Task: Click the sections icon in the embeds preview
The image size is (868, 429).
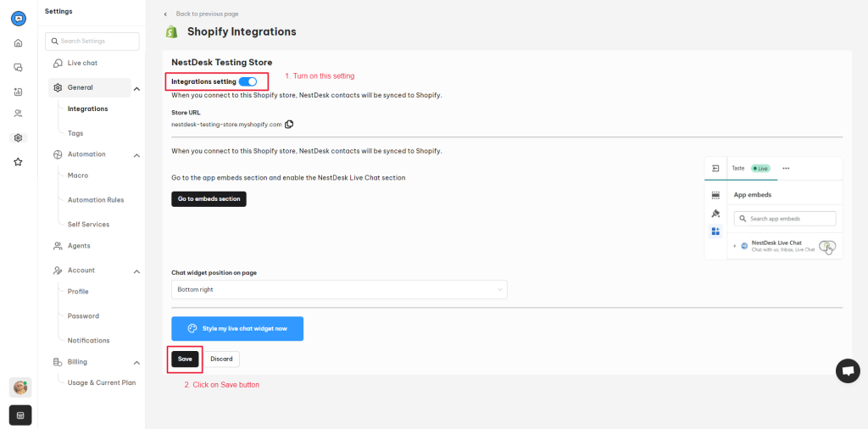Action: point(715,195)
